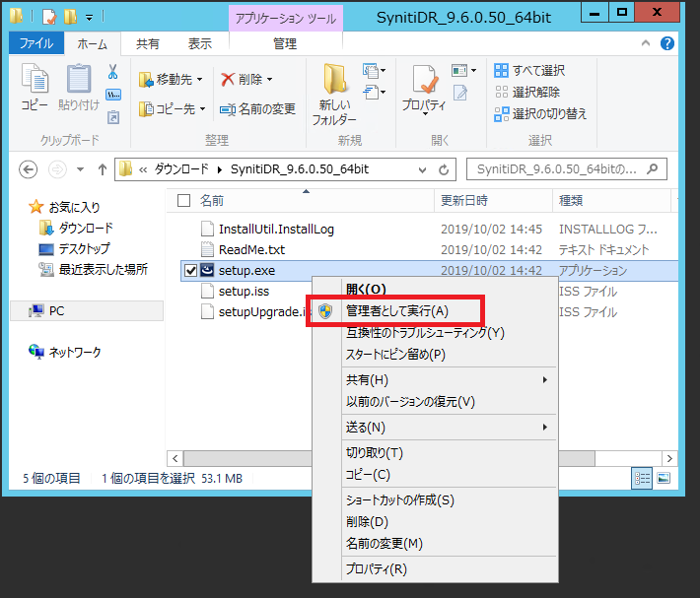Click 名前の変更 rename button in ribbon
This screenshot has height=598, width=700.
257,108
